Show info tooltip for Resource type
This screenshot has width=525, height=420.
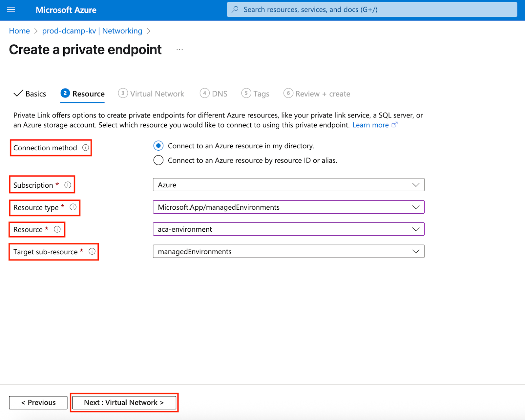point(73,207)
